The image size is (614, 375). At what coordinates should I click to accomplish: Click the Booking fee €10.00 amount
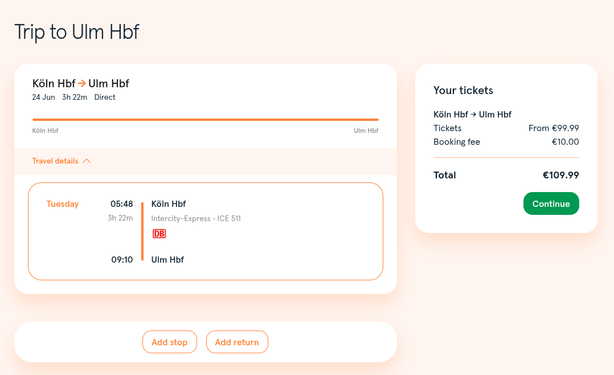pyautogui.click(x=565, y=142)
